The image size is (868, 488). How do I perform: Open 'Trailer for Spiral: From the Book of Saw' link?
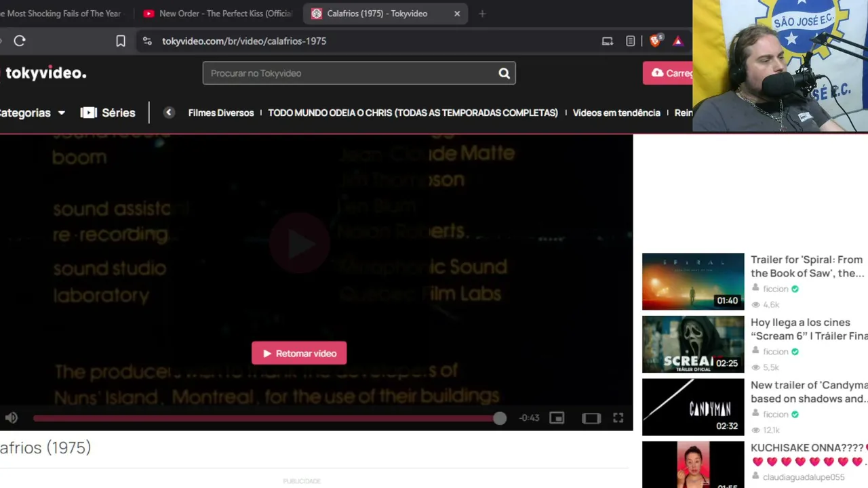click(807, 266)
